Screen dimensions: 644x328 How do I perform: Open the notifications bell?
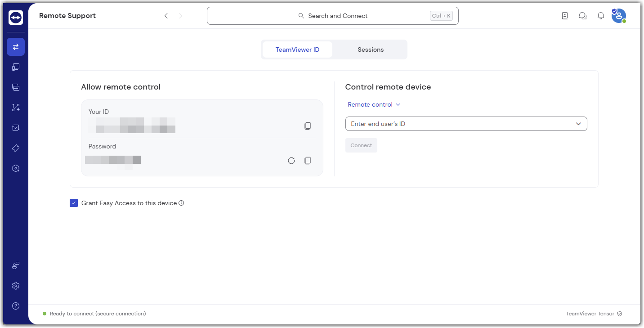pyautogui.click(x=601, y=16)
